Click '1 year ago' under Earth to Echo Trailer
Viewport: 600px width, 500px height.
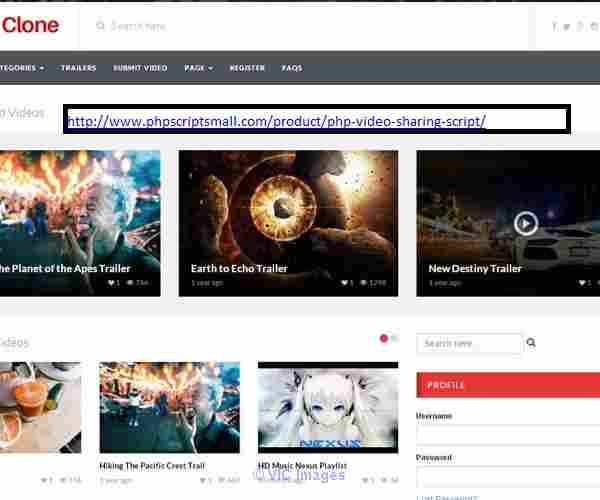207,283
